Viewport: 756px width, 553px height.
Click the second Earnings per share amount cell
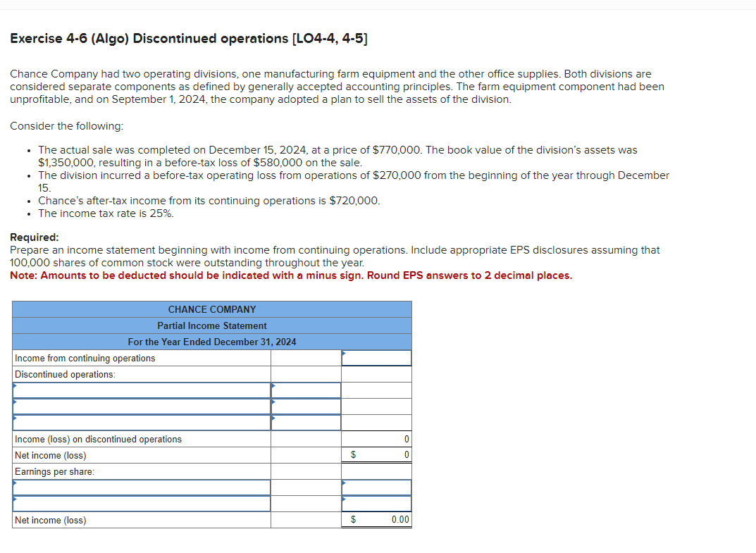pyautogui.click(x=376, y=503)
